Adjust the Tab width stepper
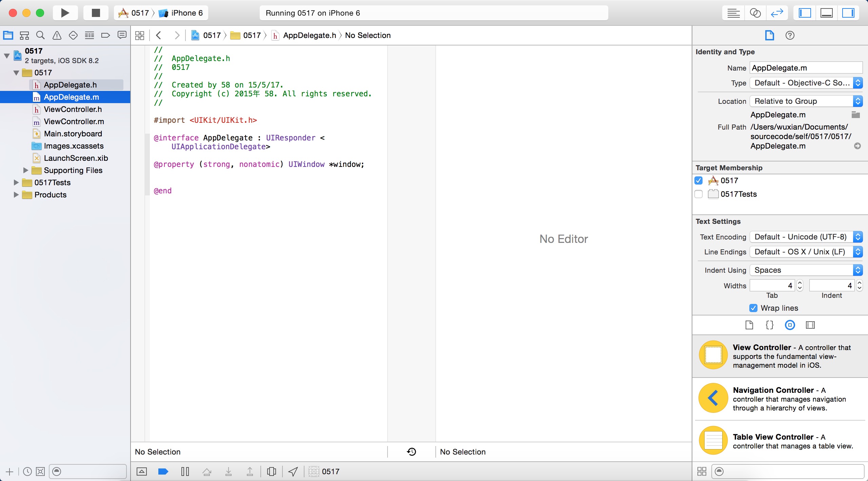 pyautogui.click(x=800, y=286)
